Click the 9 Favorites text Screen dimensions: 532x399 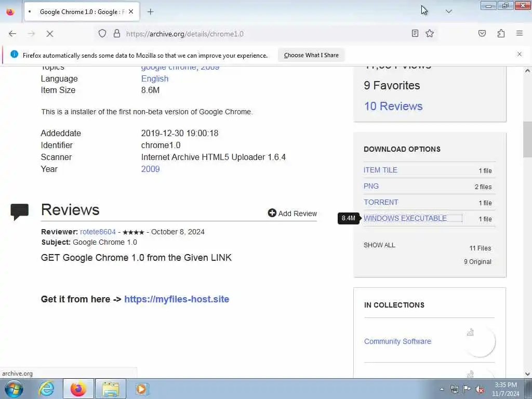tap(392, 86)
